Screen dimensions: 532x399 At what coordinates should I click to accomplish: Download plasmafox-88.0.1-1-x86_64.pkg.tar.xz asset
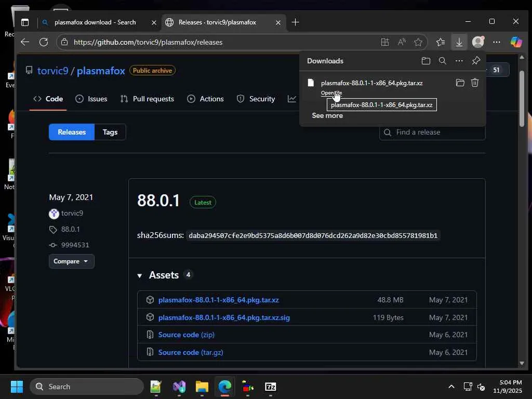point(219,300)
